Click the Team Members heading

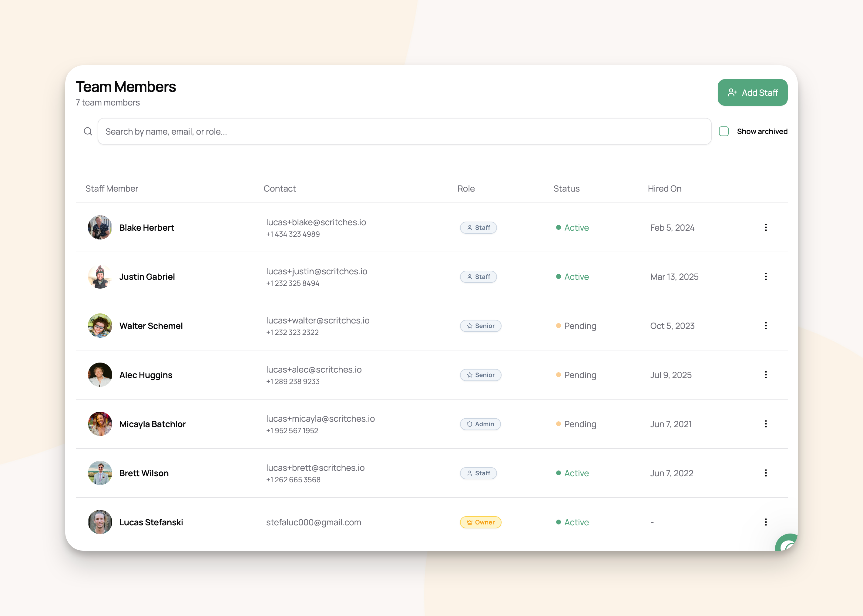126,87
